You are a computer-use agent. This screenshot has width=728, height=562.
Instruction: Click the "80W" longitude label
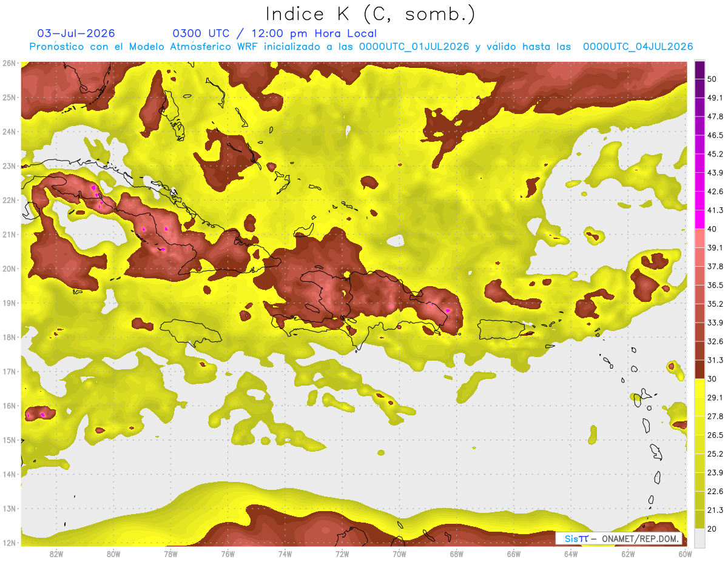click(113, 554)
